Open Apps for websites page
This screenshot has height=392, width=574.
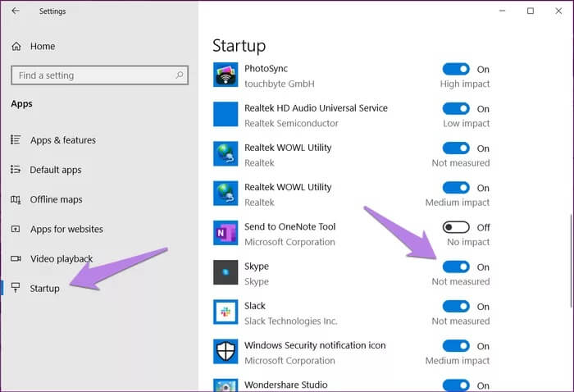coord(66,229)
